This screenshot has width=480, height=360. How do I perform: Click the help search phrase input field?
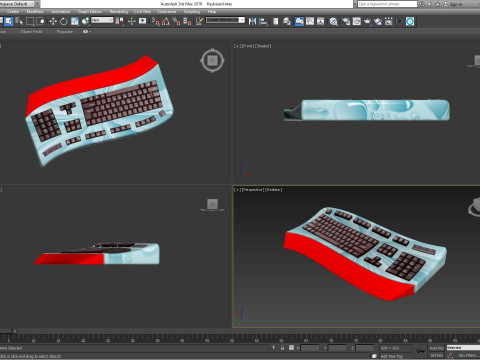tap(387, 4)
